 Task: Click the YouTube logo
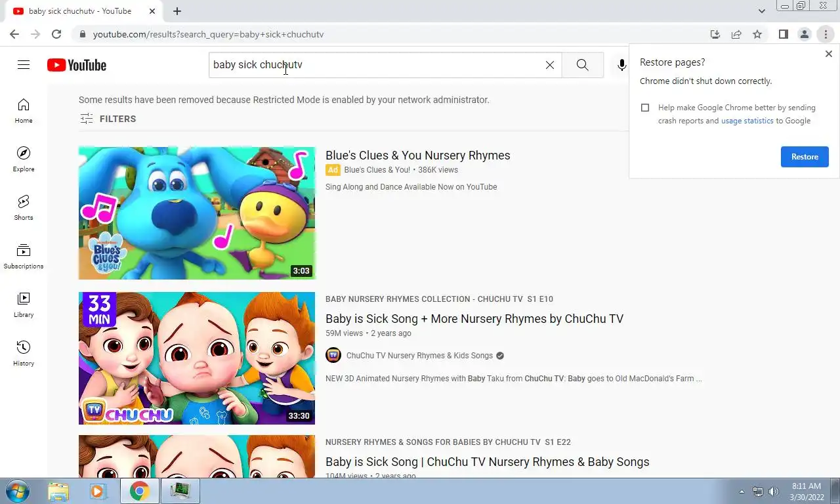(x=77, y=65)
